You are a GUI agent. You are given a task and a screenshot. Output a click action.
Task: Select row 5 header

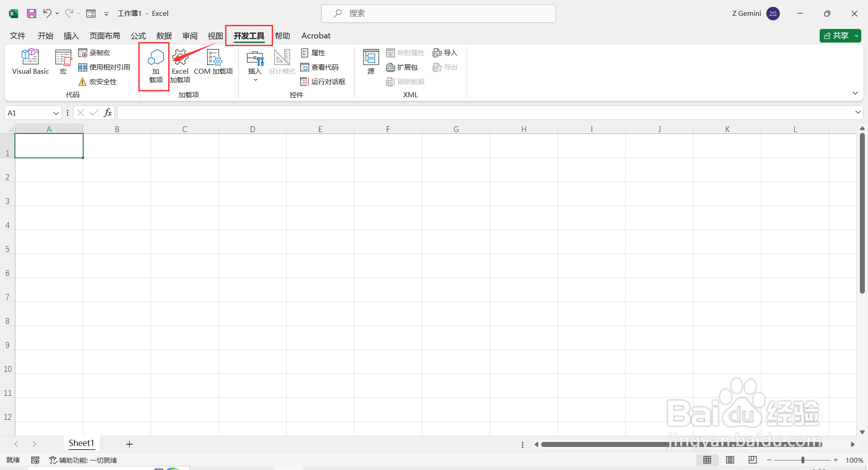pos(8,242)
